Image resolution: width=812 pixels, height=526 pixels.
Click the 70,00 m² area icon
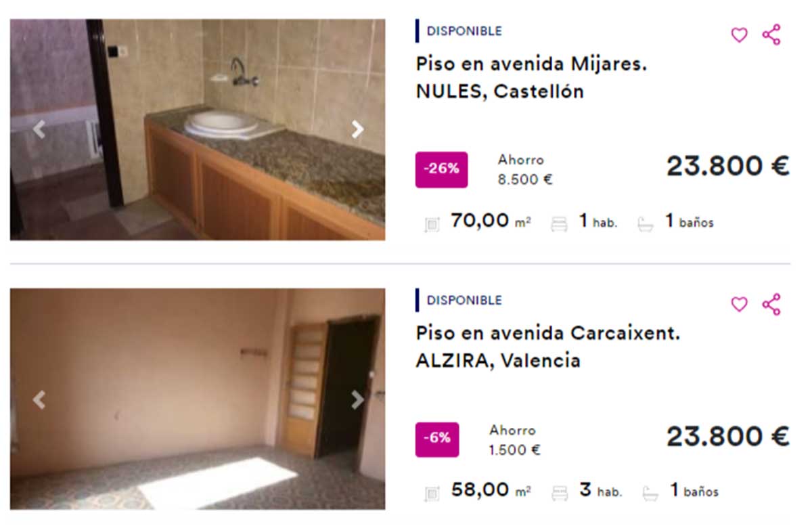click(432, 224)
